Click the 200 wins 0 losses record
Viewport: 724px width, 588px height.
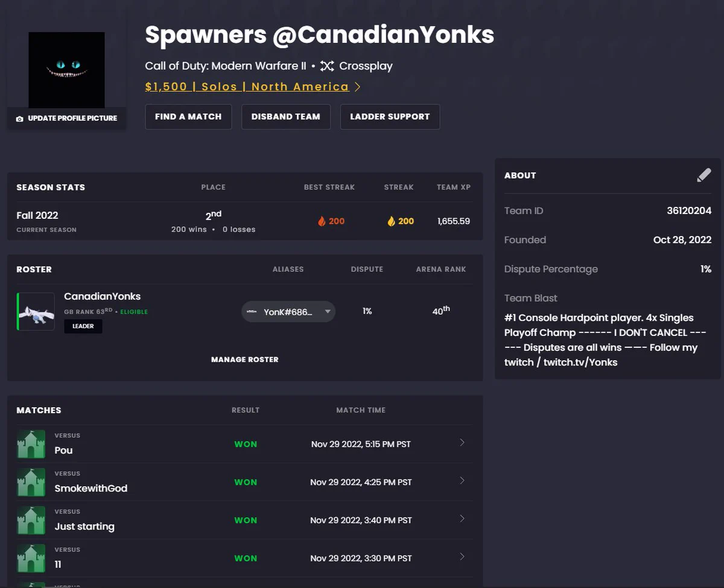[x=213, y=229]
